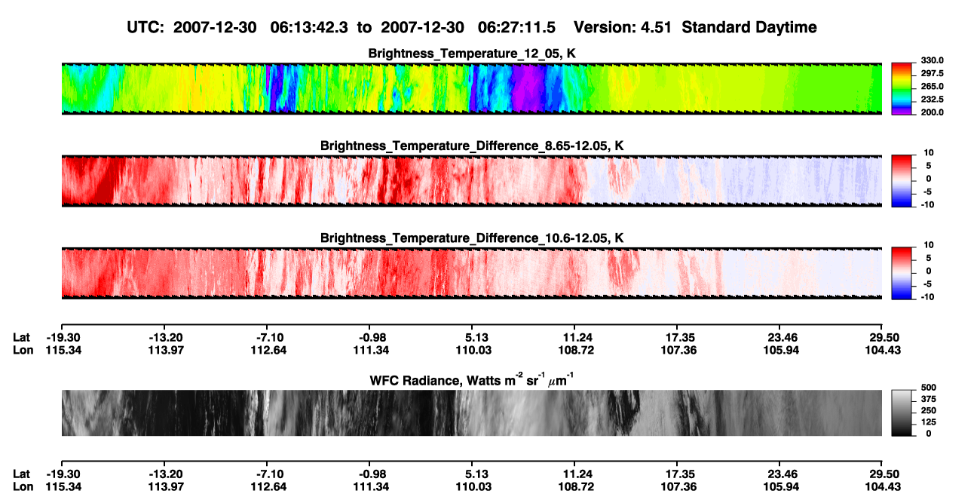This screenshot has height=503, width=980.
Task: Click the UTC time range title text
Action: point(472,27)
